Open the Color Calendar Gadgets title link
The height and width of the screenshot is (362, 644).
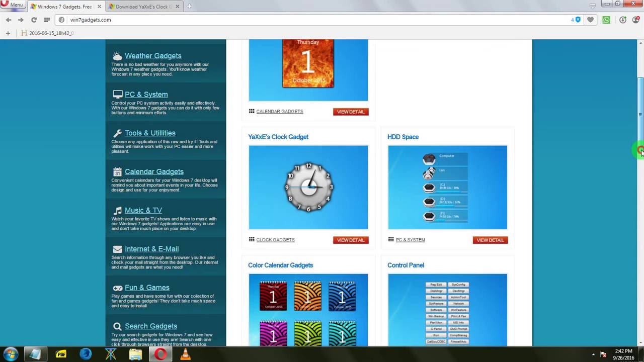280,265
